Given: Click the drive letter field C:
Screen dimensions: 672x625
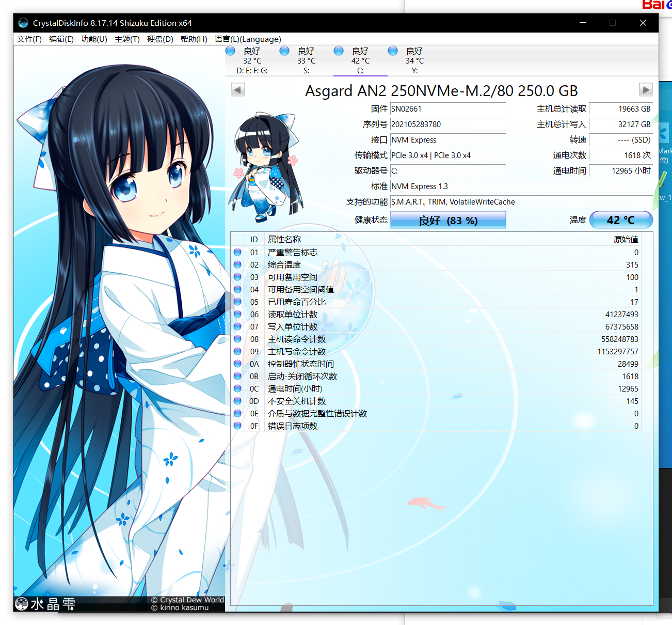Looking at the screenshot, I should [x=448, y=171].
